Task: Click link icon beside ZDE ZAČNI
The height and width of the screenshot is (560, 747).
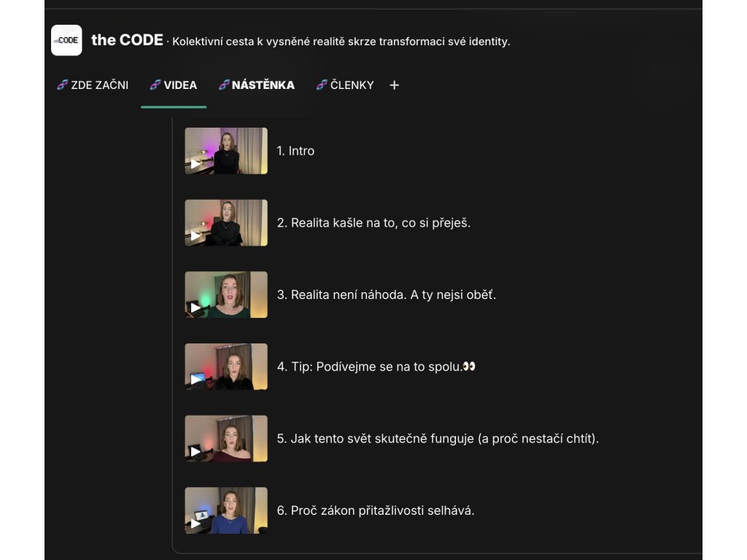Action: (63, 85)
